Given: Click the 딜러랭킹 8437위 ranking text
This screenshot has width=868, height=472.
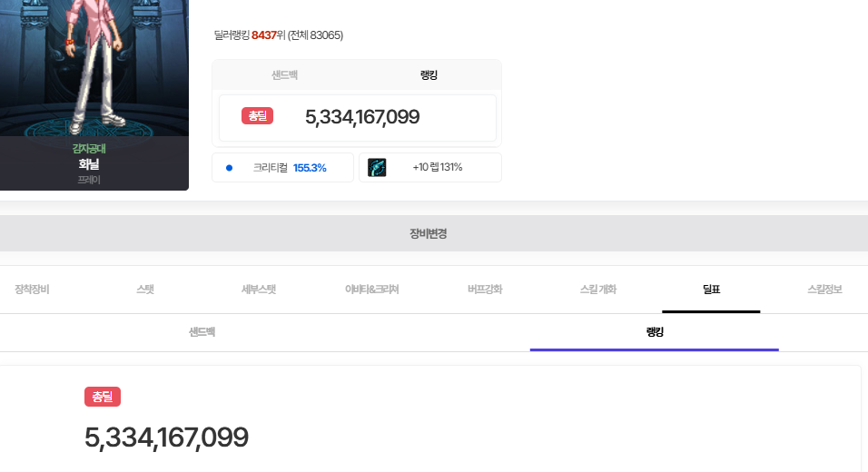Looking at the screenshot, I should tap(278, 35).
